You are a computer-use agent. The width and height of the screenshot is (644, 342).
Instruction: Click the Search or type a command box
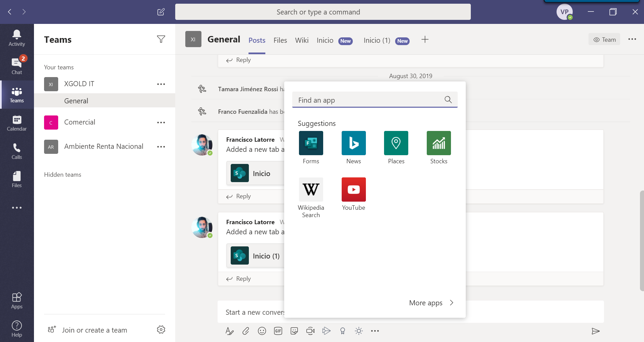323,12
